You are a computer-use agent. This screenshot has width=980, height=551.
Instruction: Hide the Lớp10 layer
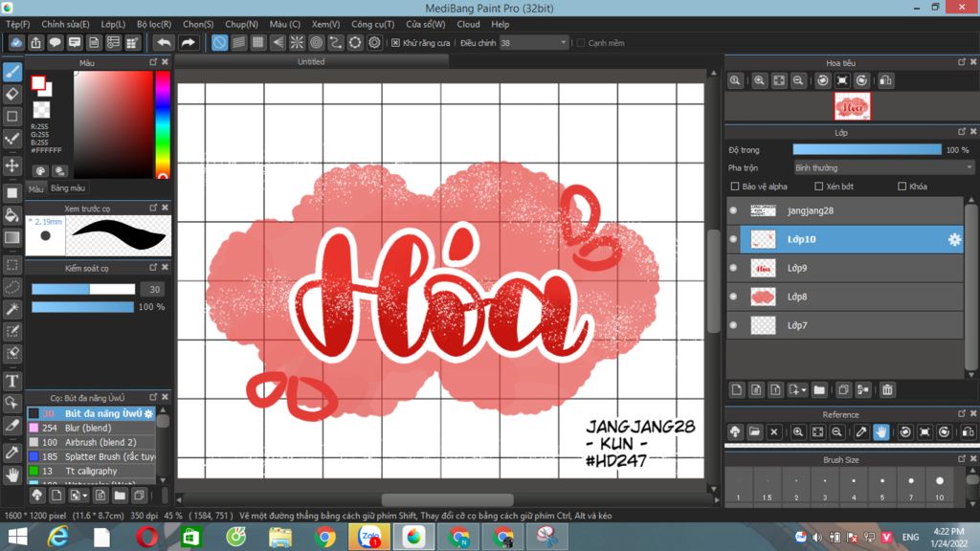click(734, 239)
